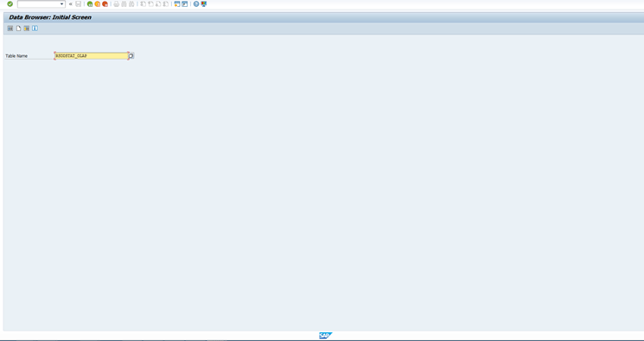
Task: Click inside the transaction command field
Action: pyautogui.click(x=39, y=4)
